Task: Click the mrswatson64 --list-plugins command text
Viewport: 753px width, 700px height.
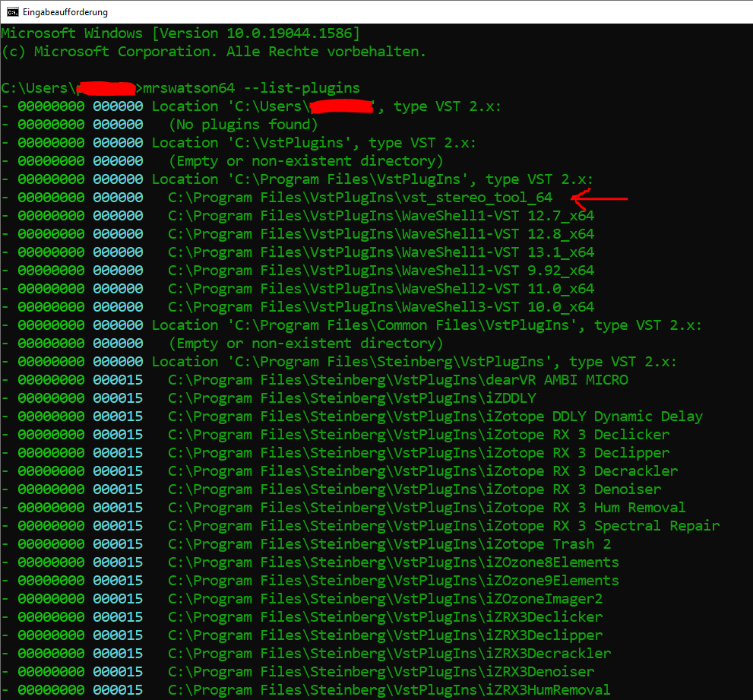Action: (x=252, y=88)
